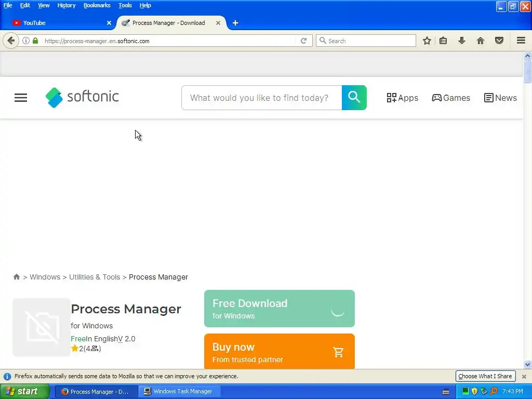Follow the Windows breadcrumb link
532x399 pixels.
pos(45,277)
